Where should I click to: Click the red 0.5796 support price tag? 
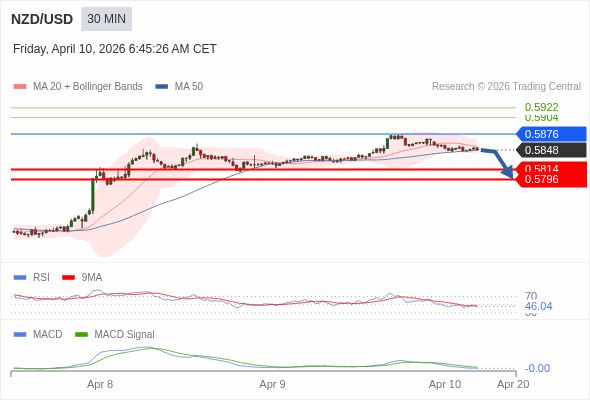tap(551, 179)
